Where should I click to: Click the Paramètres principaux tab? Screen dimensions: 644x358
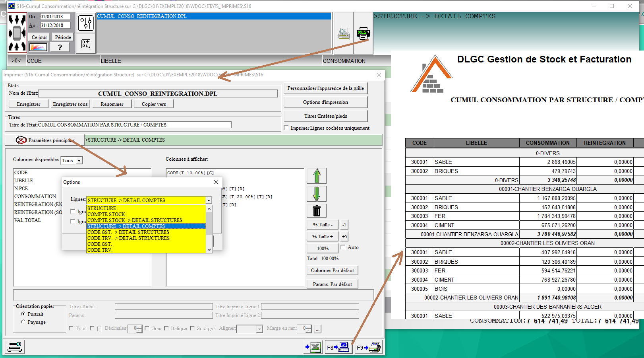coord(44,140)
